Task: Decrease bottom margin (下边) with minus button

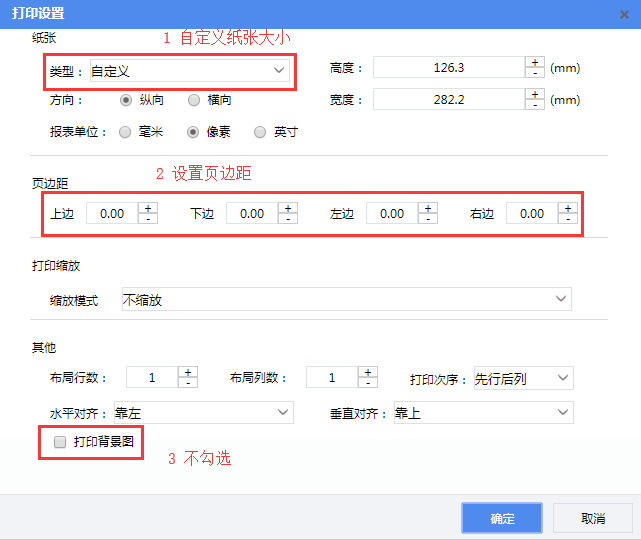Action: click(288, 219)
